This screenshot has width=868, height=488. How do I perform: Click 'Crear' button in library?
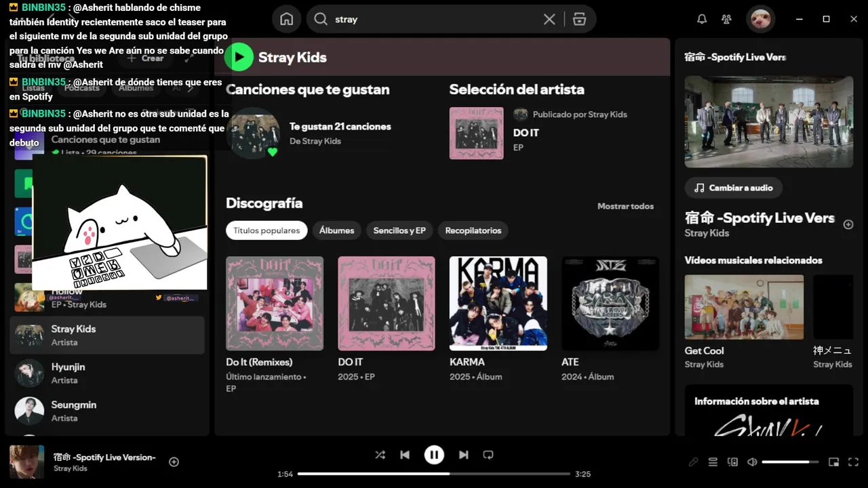pos(145,58)
